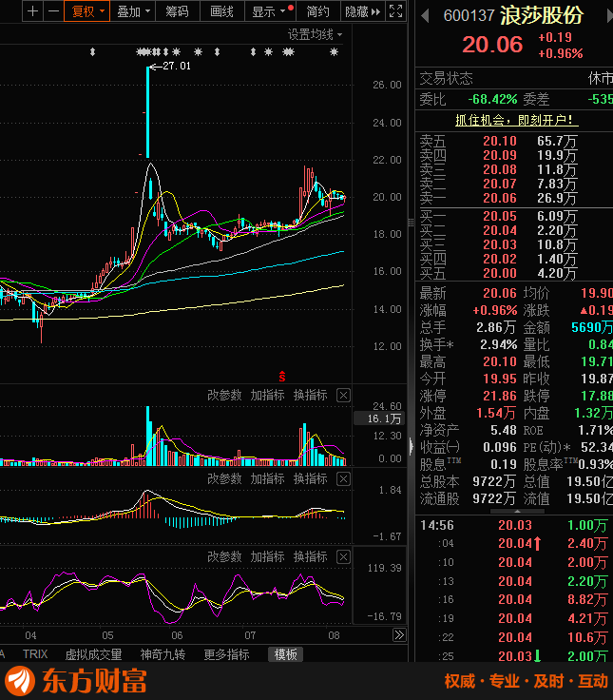
Task: Click 买一 price 20.05
Action: point(500,216)
